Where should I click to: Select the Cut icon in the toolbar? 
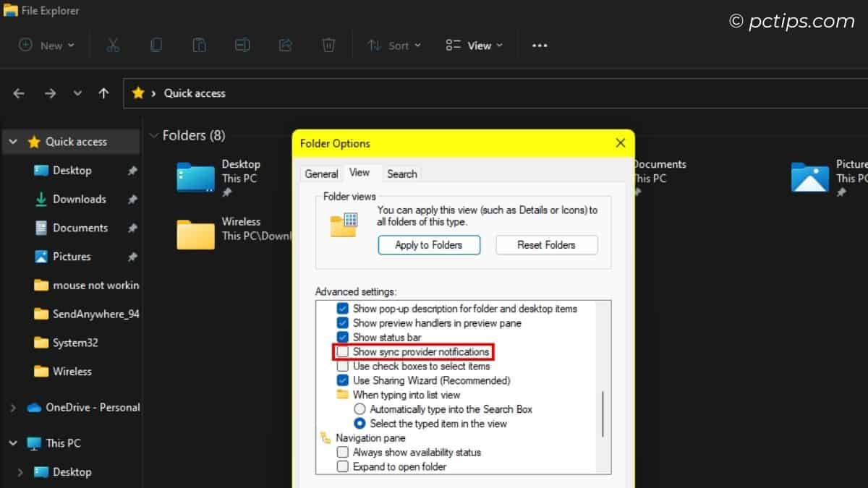113,45
